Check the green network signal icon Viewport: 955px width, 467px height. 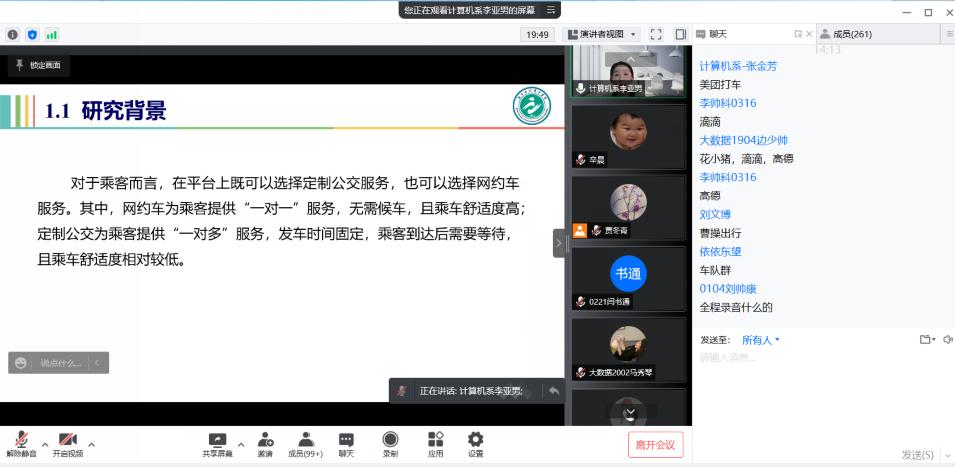tap(52, 35)
